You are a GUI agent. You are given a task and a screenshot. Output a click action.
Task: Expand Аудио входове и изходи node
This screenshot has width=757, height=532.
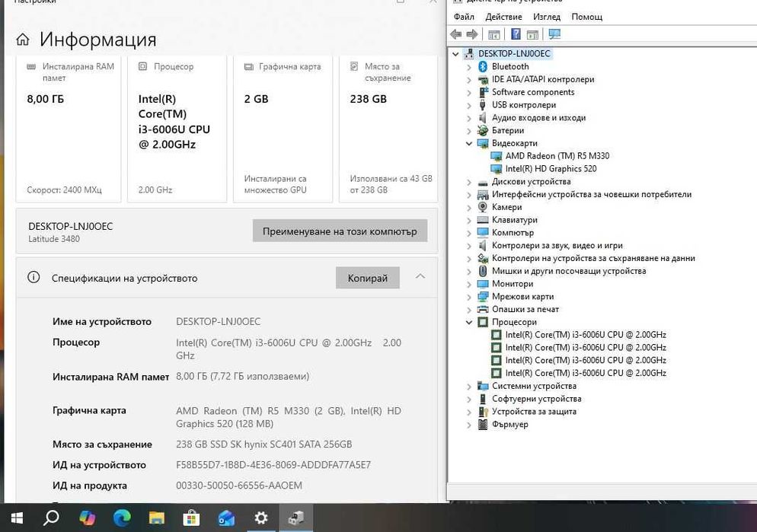[469, 118]
